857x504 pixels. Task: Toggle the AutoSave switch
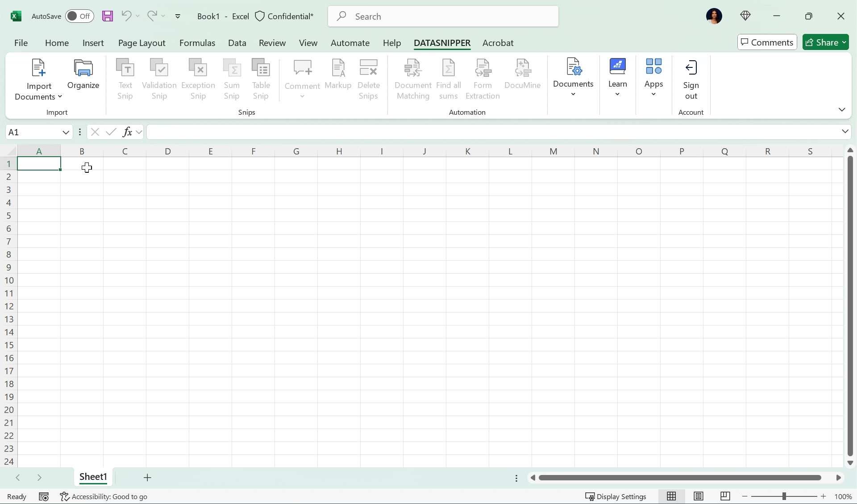coord(79,17)
